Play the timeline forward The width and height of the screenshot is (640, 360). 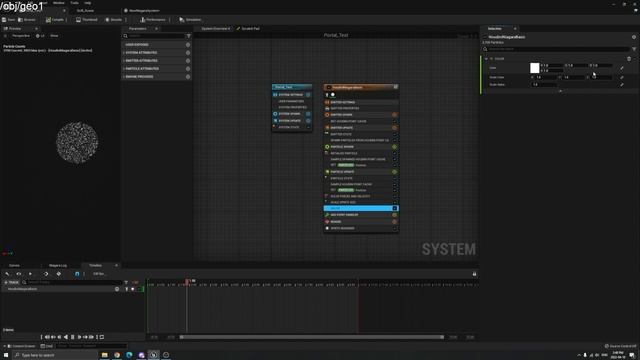[79, 337]
